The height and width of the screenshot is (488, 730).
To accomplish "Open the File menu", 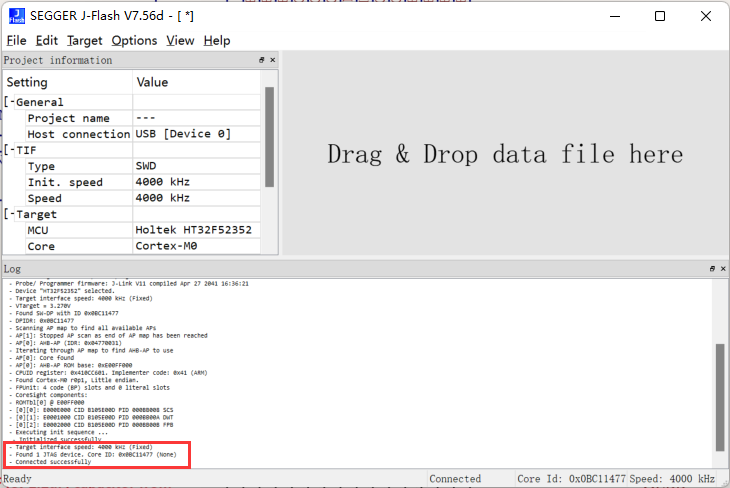I will (x=16, y=40).
